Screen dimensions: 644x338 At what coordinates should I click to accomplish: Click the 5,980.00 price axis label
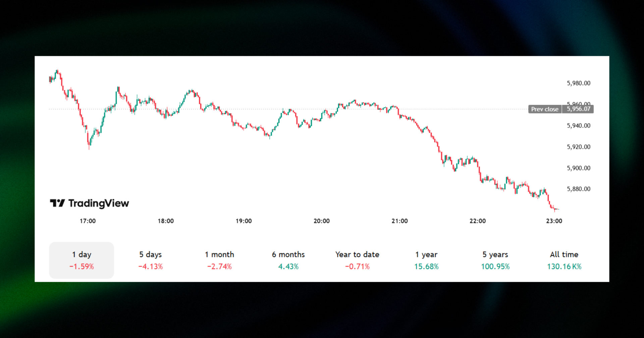coord(578,83)
